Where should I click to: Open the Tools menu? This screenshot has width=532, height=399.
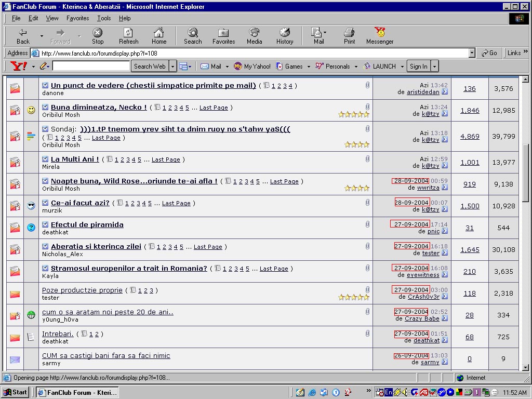tap(104, 18)
